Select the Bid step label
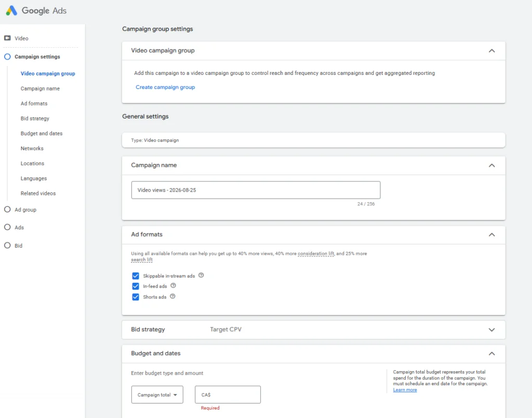532x418 pixels. 18,245
